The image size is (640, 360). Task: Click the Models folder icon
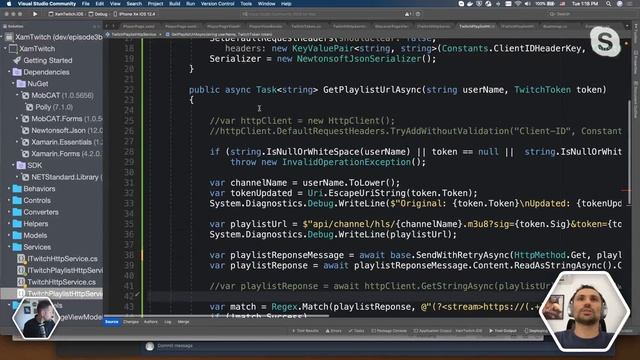pos(17,236)
